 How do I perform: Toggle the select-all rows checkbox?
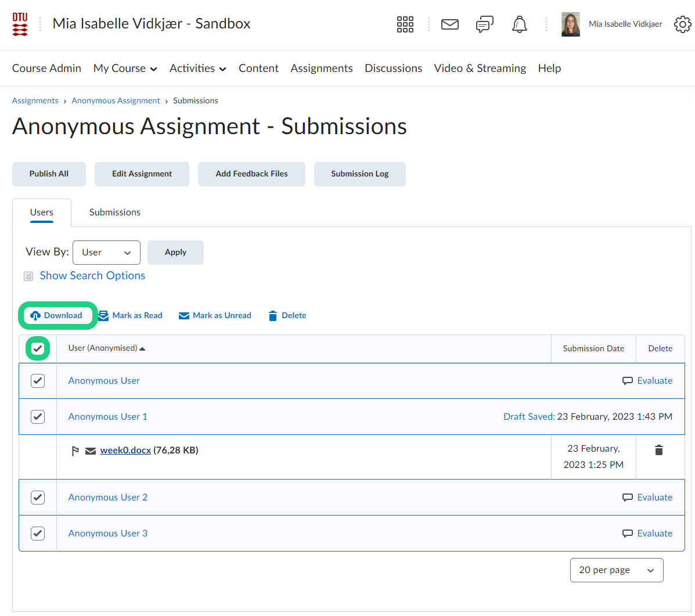point(38,348)
